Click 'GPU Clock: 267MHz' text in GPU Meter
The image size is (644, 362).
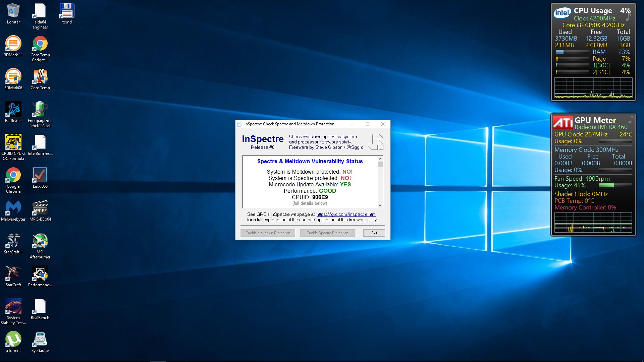[x=581, y=134]
